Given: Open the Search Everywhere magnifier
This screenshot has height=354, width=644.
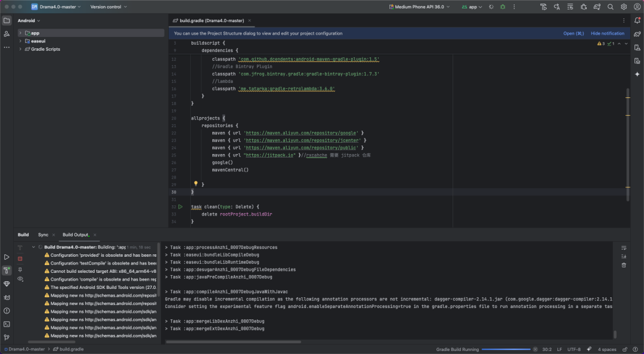Looking at the screenshot, I should pyautogui.click(x=610, y=7).
